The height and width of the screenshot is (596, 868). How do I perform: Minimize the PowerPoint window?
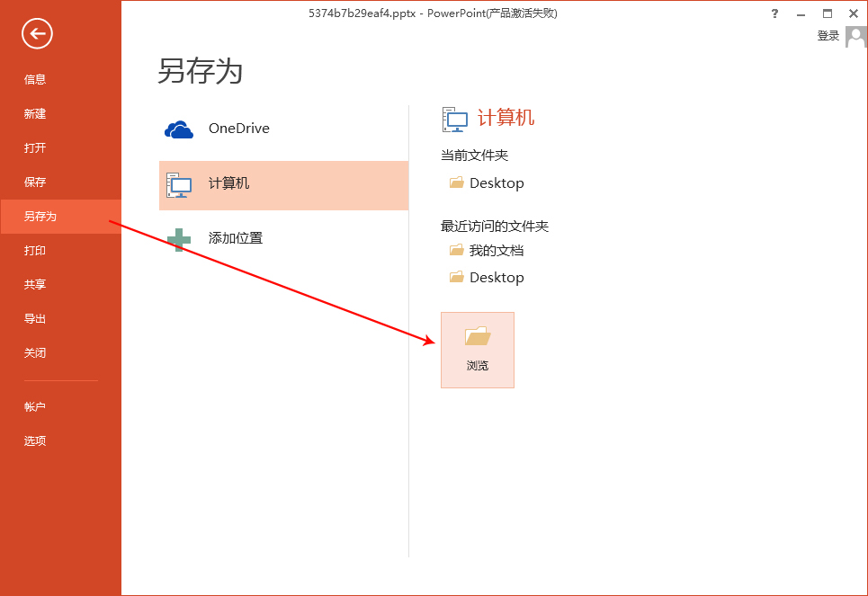point(801,13)
